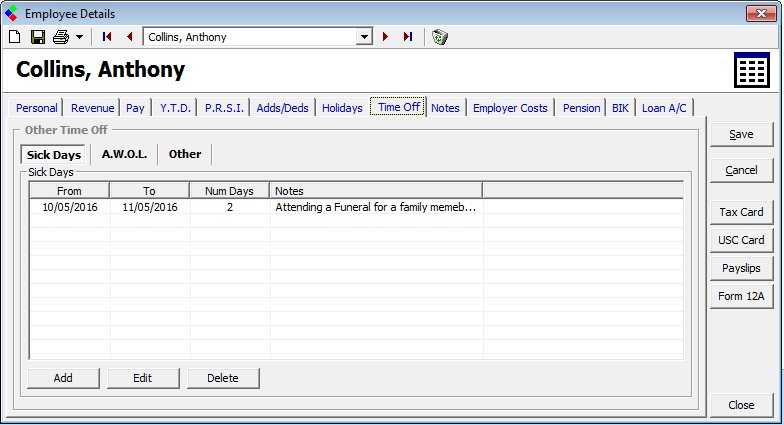Open the Tax Card button

click(x=741, y=212)
